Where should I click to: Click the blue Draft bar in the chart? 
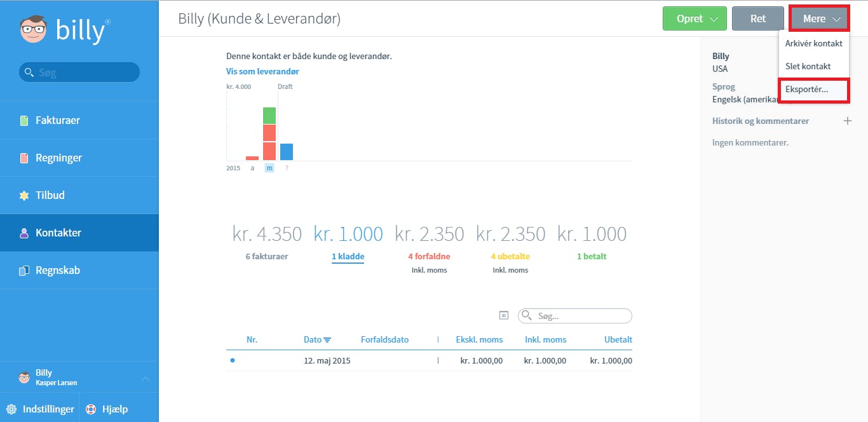point(287,152)
